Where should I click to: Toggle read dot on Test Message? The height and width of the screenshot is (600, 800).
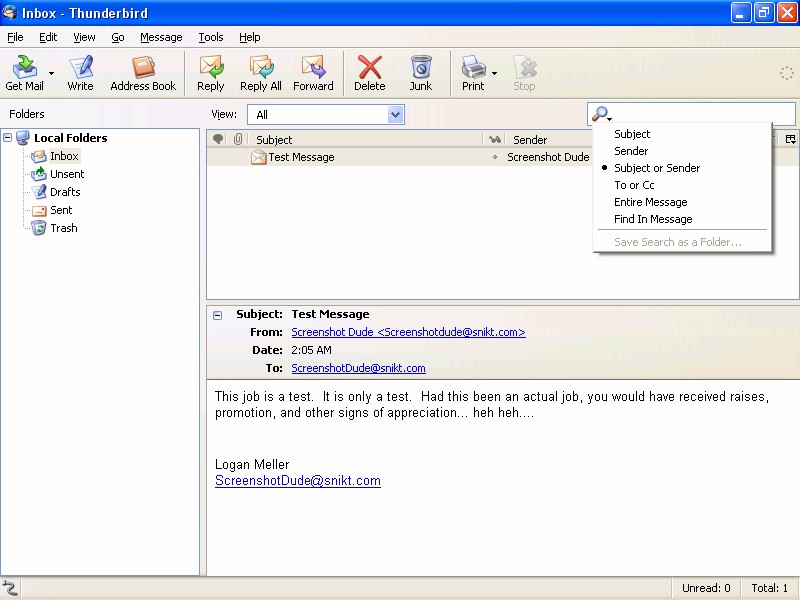[x=494, y=157]
